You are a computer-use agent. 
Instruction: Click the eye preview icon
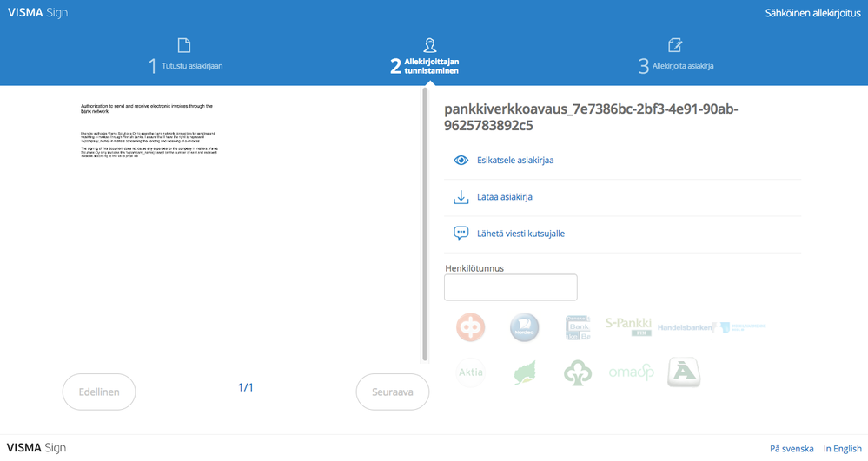pyautogui.click(x=461, y=161)
